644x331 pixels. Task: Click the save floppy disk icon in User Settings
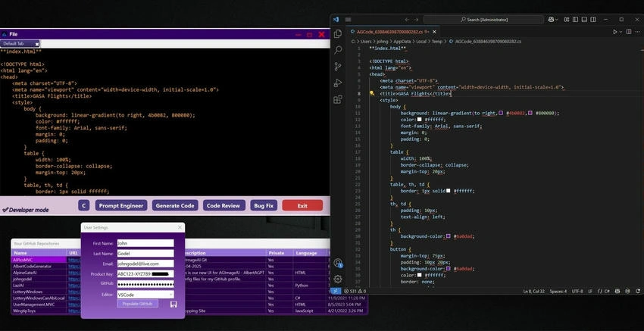click(x=174, y=304)
